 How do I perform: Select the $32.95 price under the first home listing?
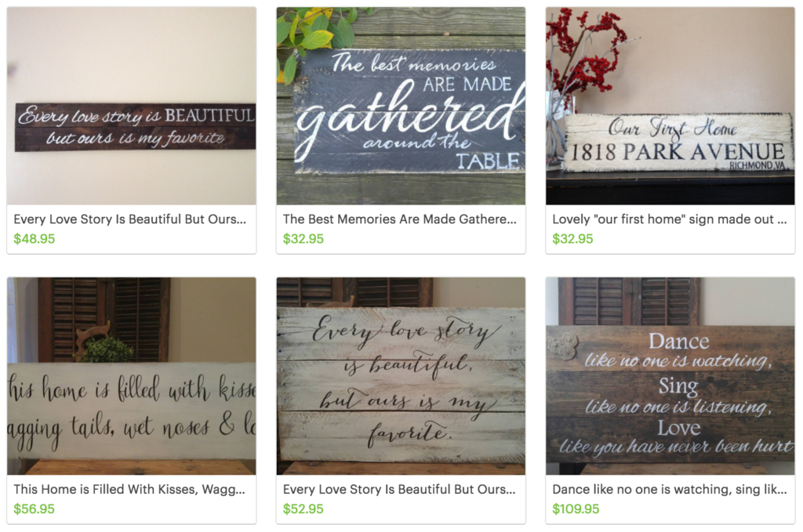pyautogui.click(x=572, y=239)
